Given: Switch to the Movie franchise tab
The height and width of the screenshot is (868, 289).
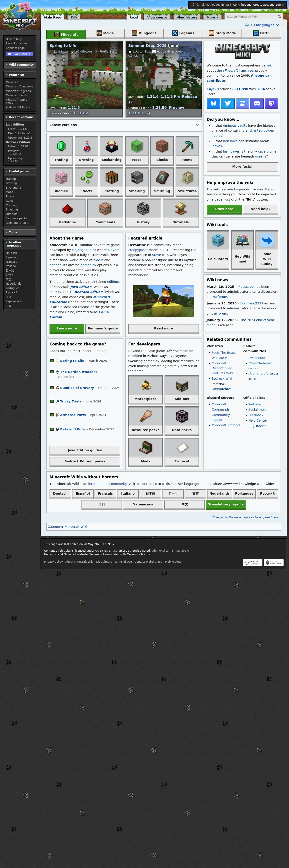Looking at the screenshot, I should point(105,33).
